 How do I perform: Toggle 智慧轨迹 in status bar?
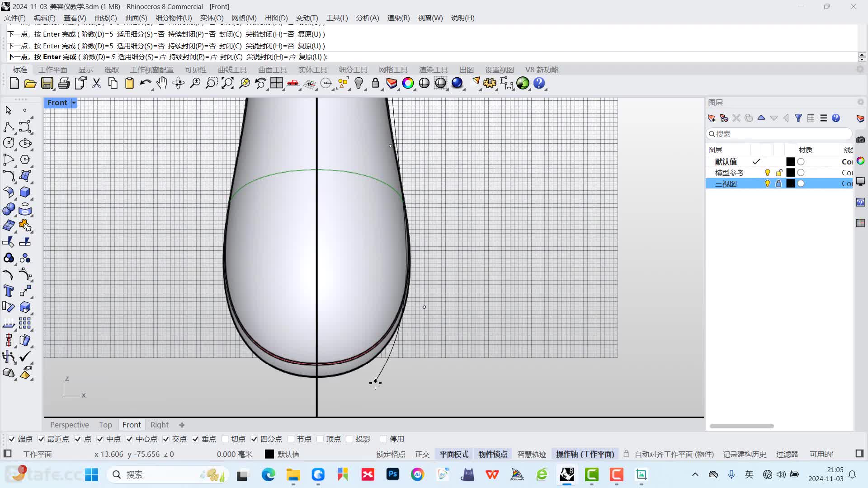pos(532,454)
